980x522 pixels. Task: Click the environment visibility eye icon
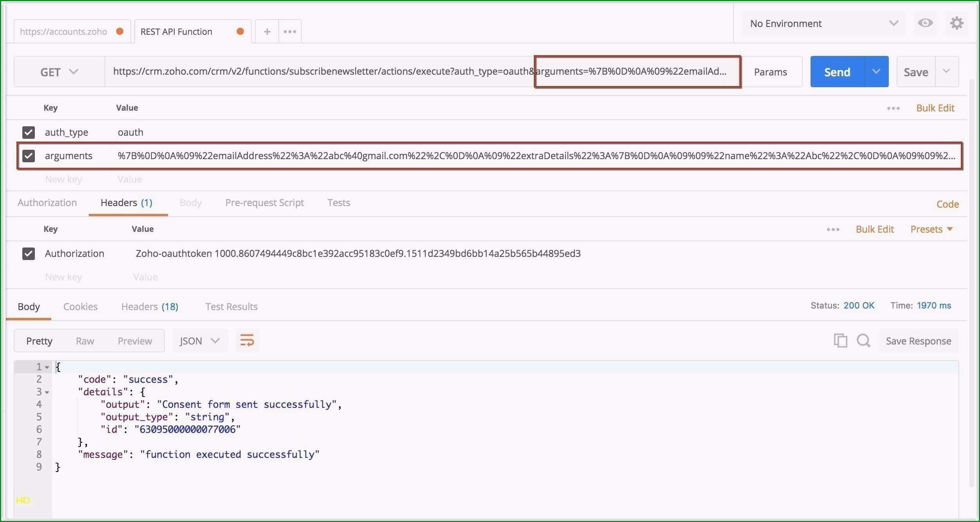pos(926,23)
